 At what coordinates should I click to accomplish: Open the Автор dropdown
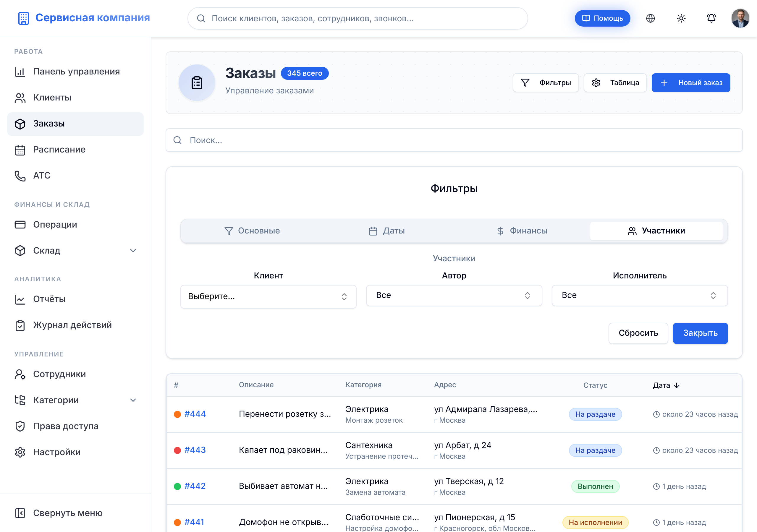[454, 296]
